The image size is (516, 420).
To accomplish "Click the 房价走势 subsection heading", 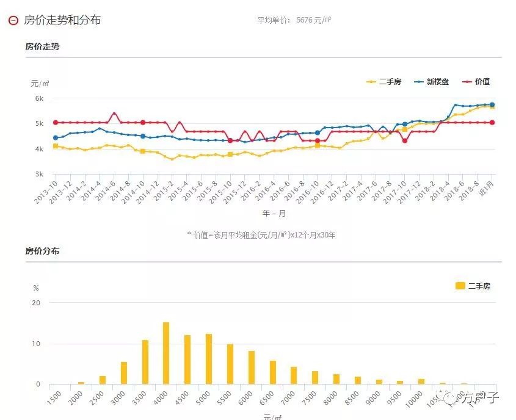I will coord(43,46).
